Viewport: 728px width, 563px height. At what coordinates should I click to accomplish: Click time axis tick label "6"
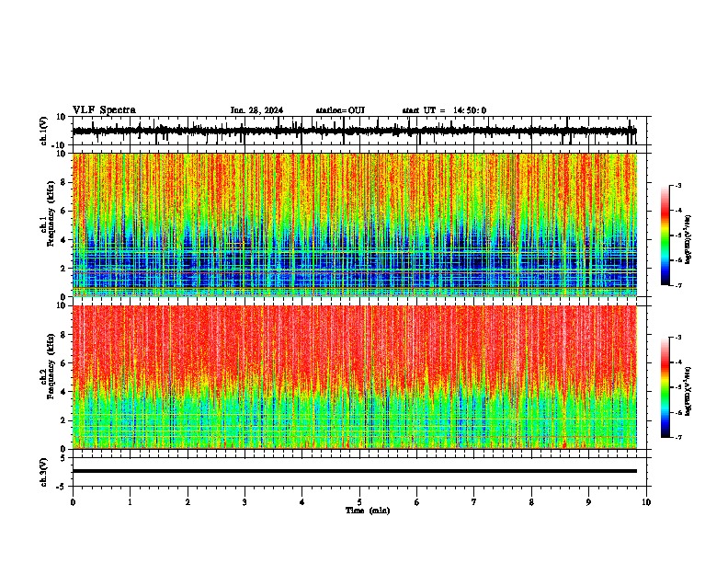417,502
